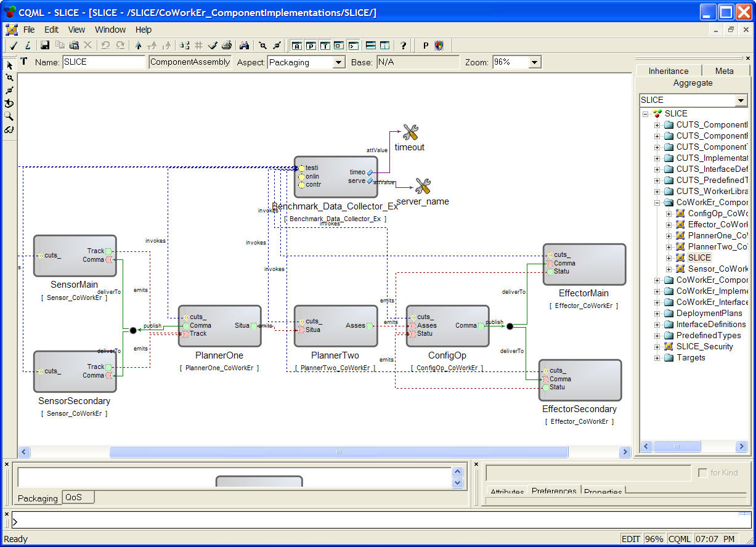Expand the DeploymentPlans folder in tree
Viewport: 756px width, 547px height.
[657, 313]
